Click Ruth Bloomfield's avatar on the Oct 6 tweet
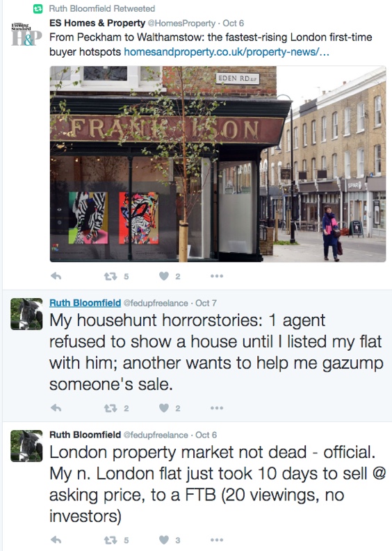This screenshot has height=551, width=392. coord(26,446)
